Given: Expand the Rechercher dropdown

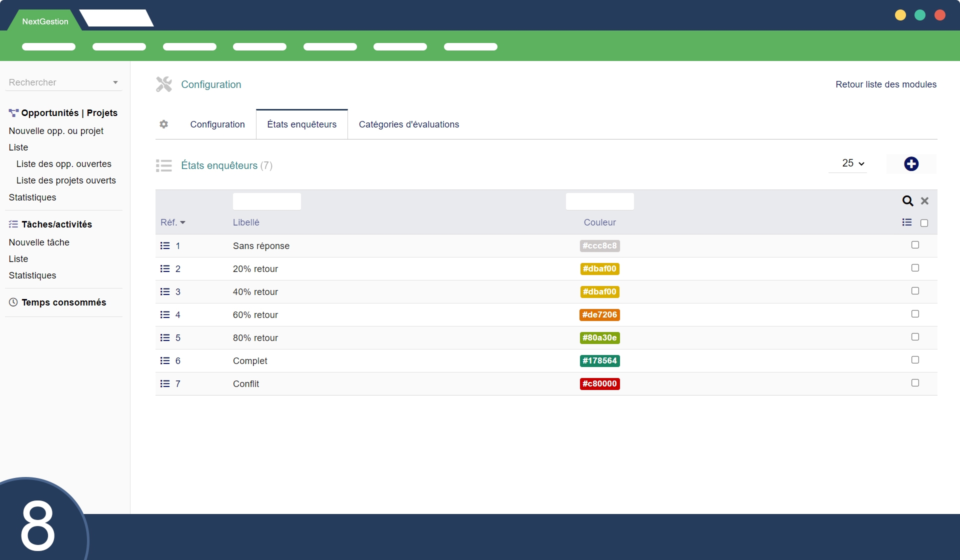Looking at the screenshot, I should (115, 82).
